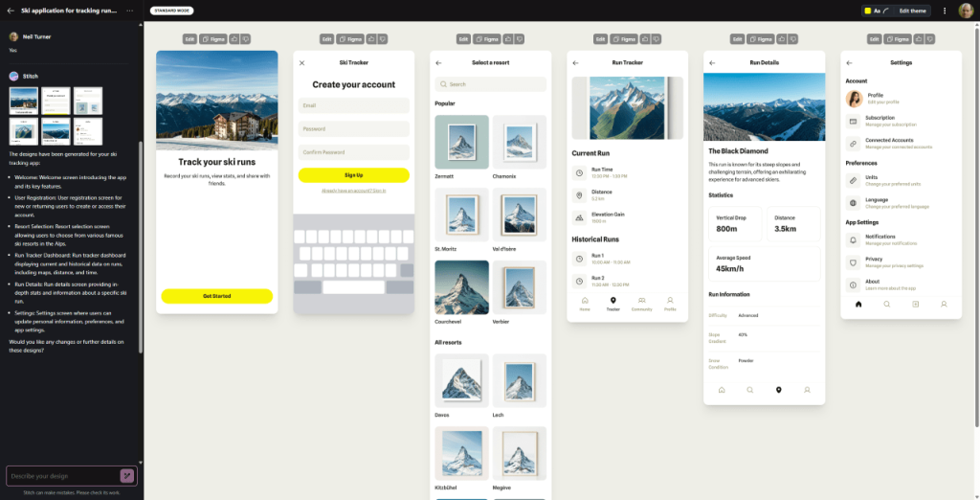
Task: Click the Units ruler icon in Settings
Action: tap(853, 180)
